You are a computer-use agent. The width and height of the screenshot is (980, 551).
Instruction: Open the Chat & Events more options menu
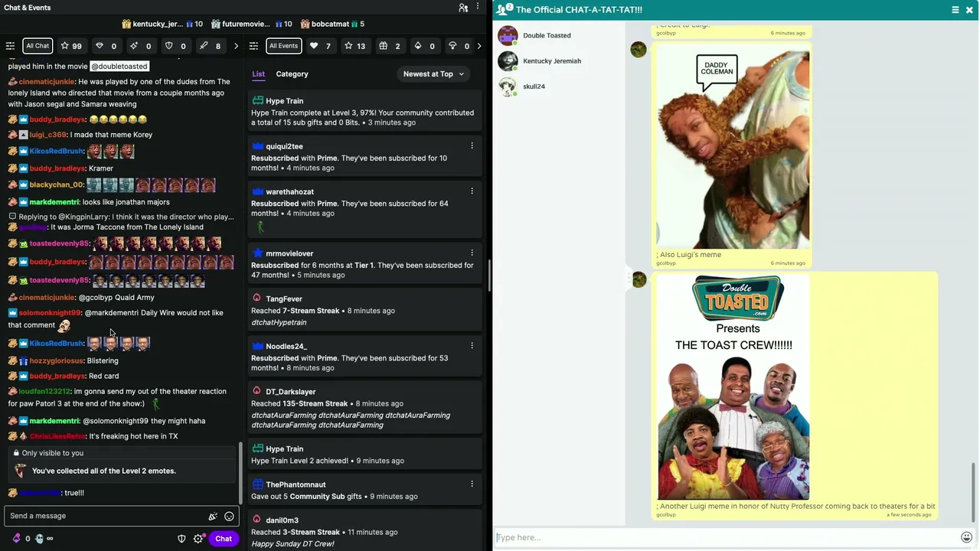click(x=479, y=8)
